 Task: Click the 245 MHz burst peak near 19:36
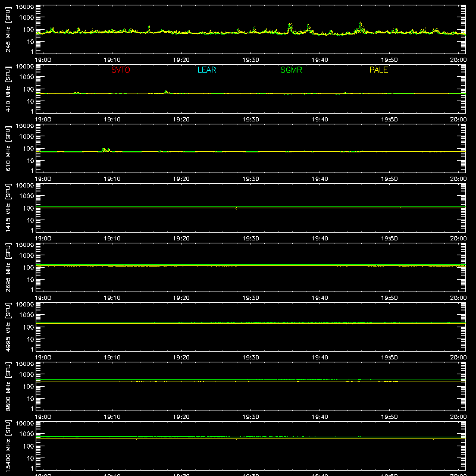coord(290,28)
